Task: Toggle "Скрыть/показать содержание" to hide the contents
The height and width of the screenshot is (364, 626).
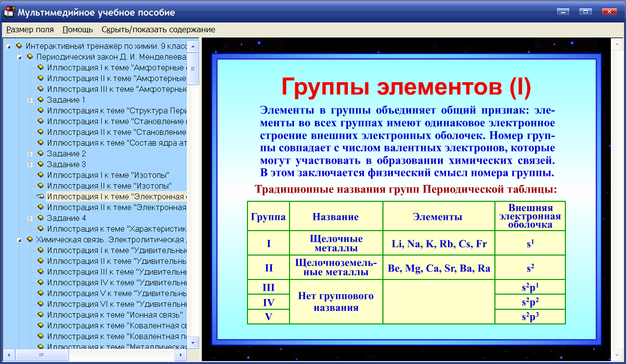Action: tap(157, 29)
